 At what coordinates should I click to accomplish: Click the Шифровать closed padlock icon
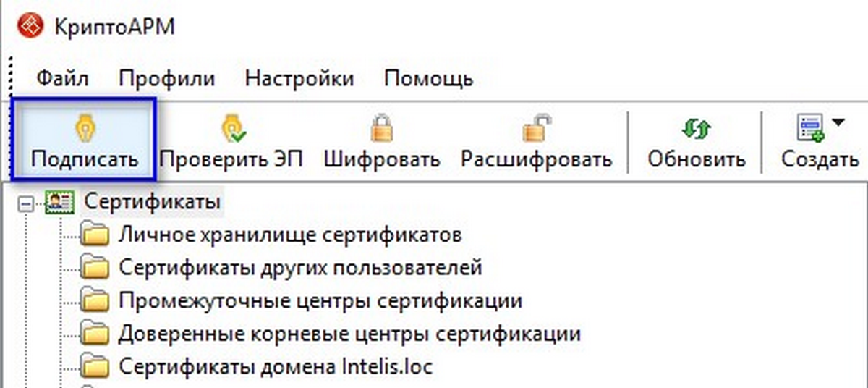(x=381, y=129)
